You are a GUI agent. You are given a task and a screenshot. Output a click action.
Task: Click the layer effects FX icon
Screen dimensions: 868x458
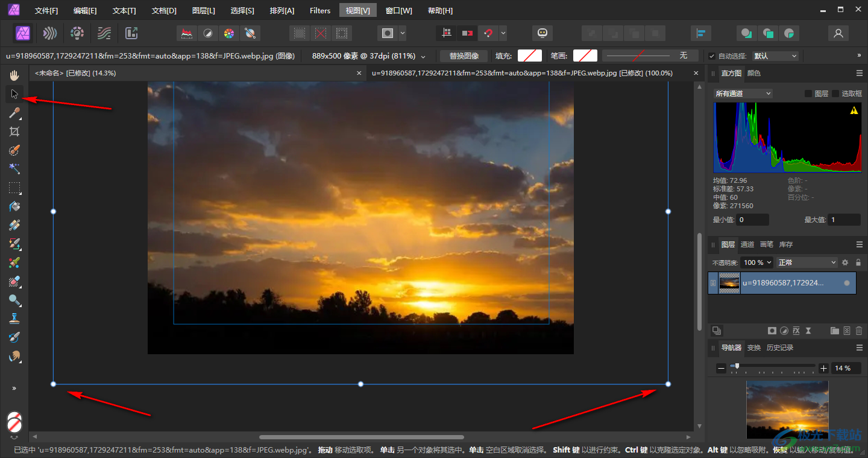(796, 331)
